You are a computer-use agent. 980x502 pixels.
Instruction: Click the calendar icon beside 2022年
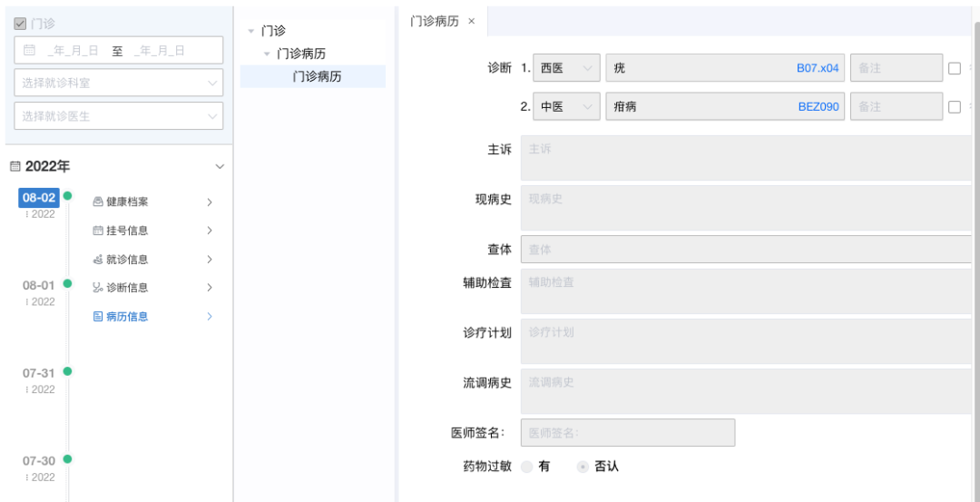[15, 167]
